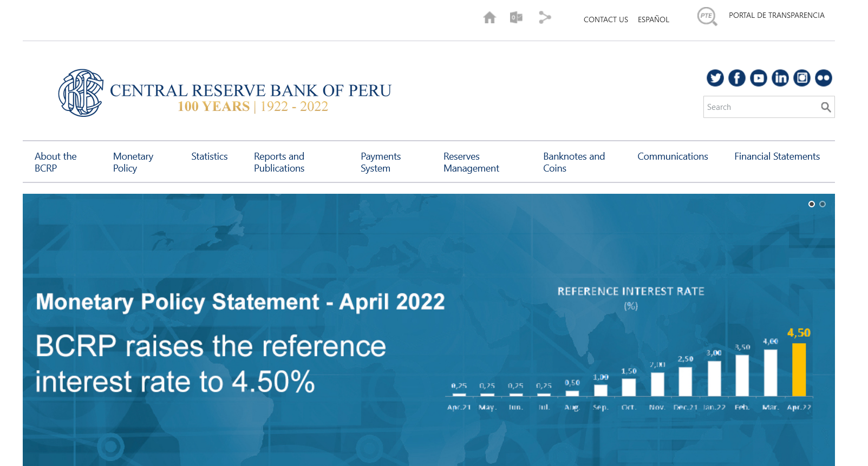Open the Instagram social icon

tap(801, 78)
